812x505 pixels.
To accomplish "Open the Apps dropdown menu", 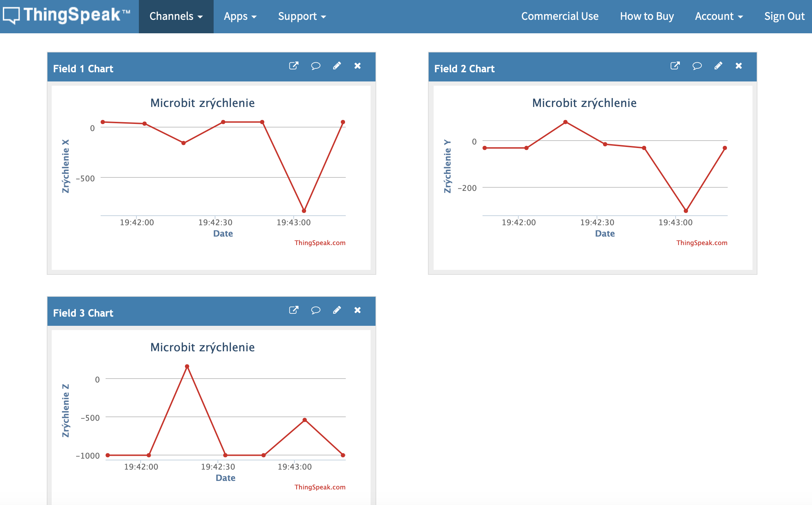I will click(x=240, y=16).
